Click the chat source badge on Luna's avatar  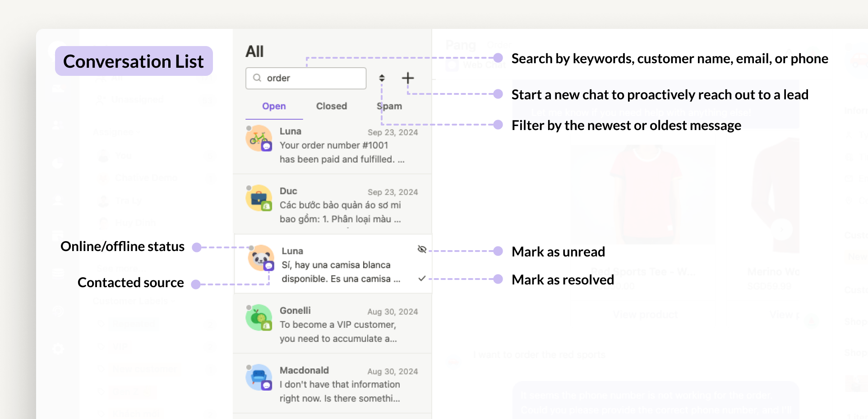pos(269,266)
